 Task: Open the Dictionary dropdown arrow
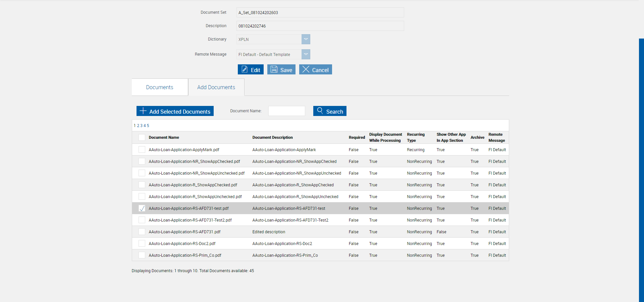click(x=306, y=39)
